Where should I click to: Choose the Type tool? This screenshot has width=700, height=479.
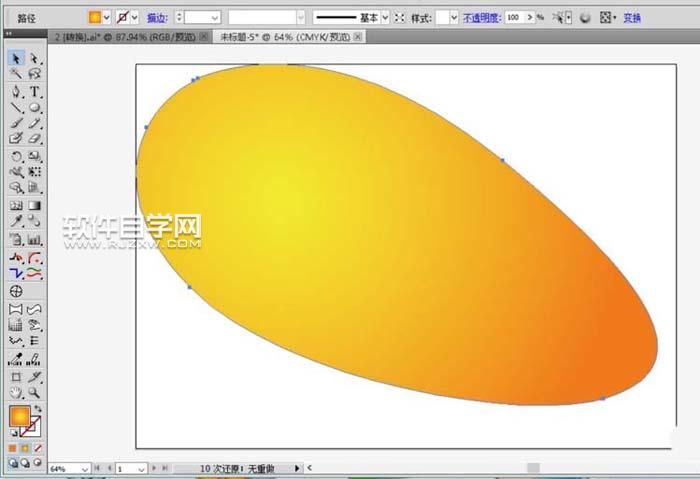tap(34, 92)
